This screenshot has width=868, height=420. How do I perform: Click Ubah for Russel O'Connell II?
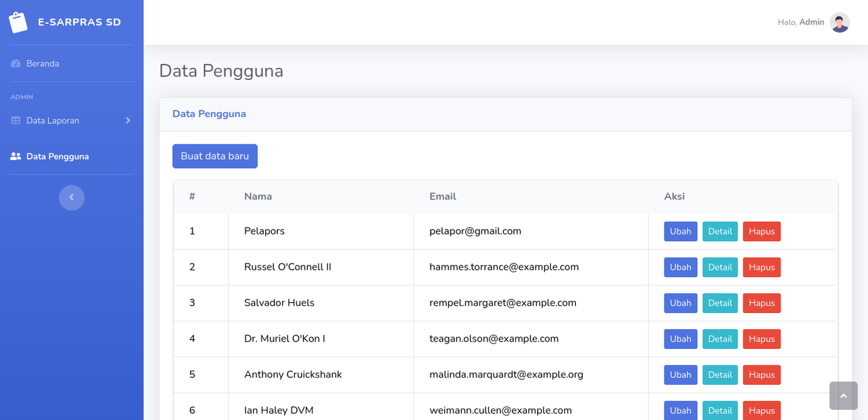[x=681, y=267]
